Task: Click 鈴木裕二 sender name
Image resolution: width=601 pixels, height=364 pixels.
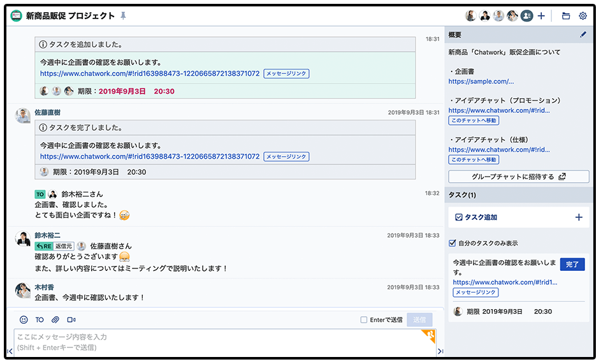Action: (48, 235)
